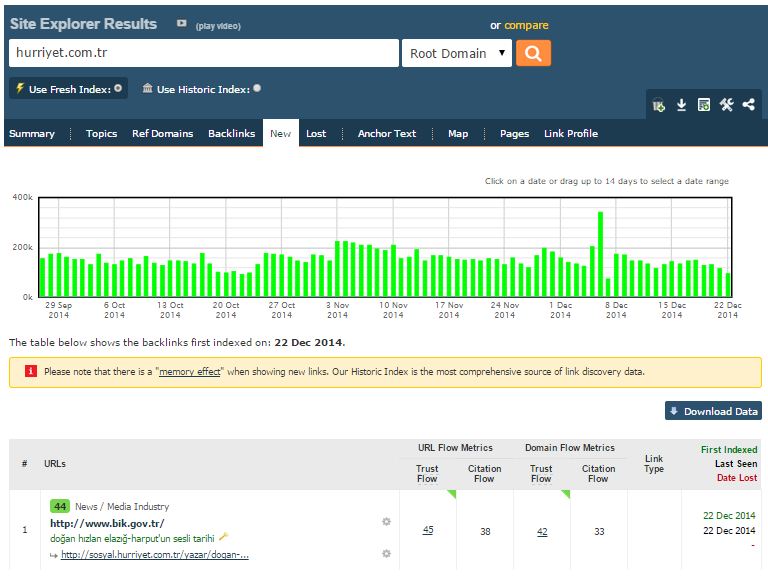768x576 pixels.
Task: Click Domain Citation Flow value 33
Action: point(599,531)
